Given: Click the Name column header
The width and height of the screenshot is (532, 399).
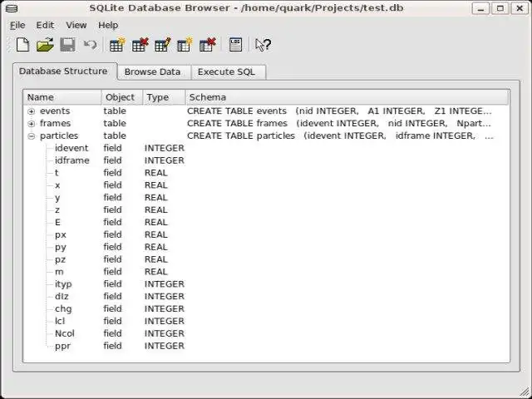Looking at the screenshot, I should pyautogui.click(x=62, y=97).
